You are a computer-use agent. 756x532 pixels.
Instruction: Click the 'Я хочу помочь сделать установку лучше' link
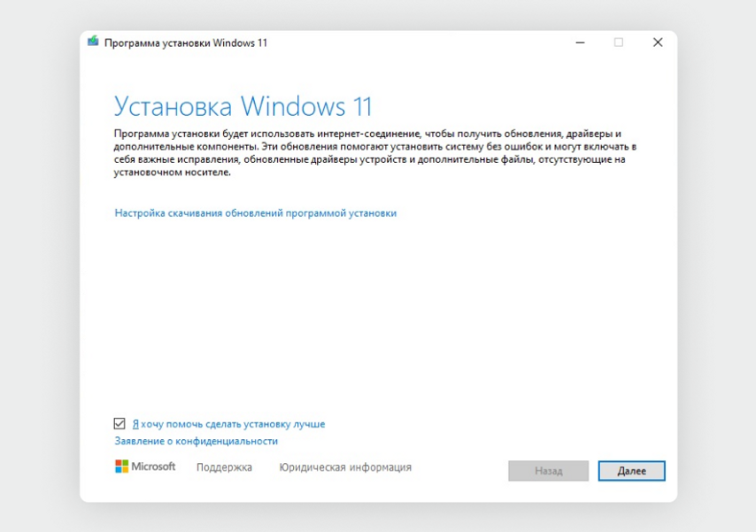click(228, 424)
